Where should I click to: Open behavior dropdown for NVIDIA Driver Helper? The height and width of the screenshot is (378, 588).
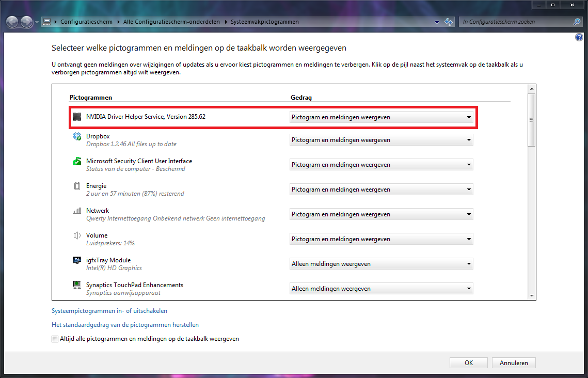pyautogui.click(x=381, y=117)
